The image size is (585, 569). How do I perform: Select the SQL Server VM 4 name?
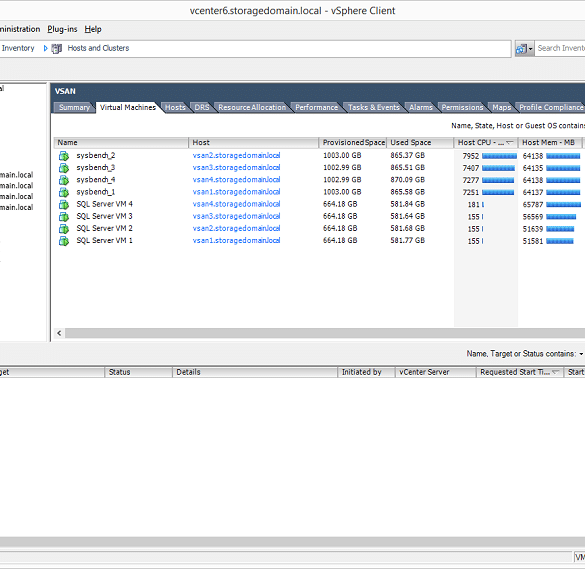pos(104,204)
